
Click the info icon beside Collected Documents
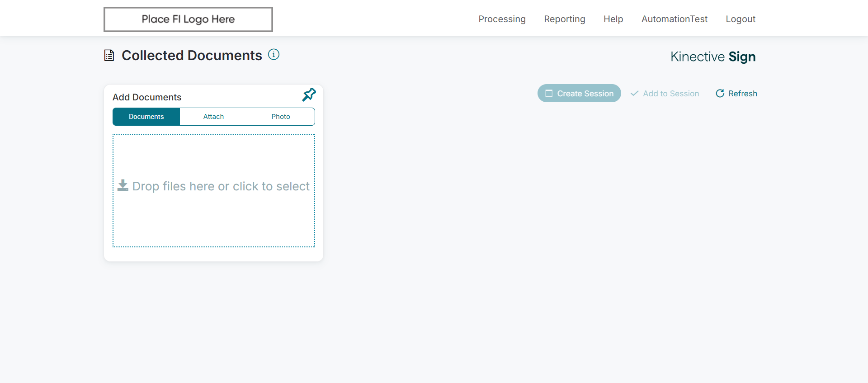pyautogui.click(x=274, y=55)
